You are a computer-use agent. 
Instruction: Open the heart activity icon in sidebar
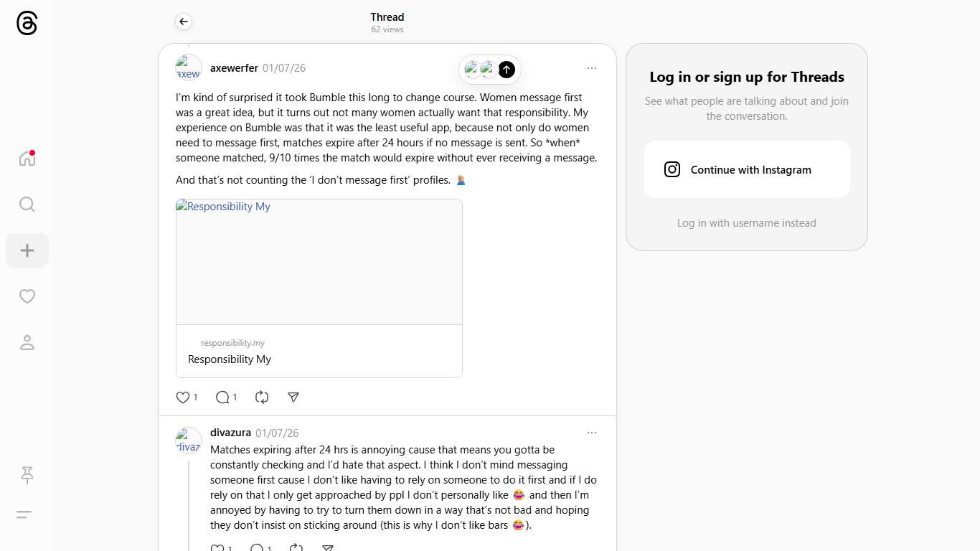point(27,296)
